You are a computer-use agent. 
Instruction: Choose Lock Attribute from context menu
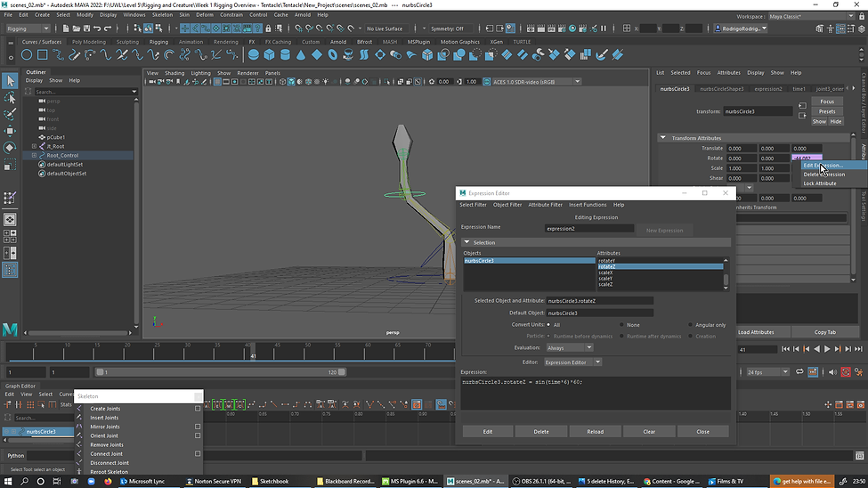tap(820, 183)
